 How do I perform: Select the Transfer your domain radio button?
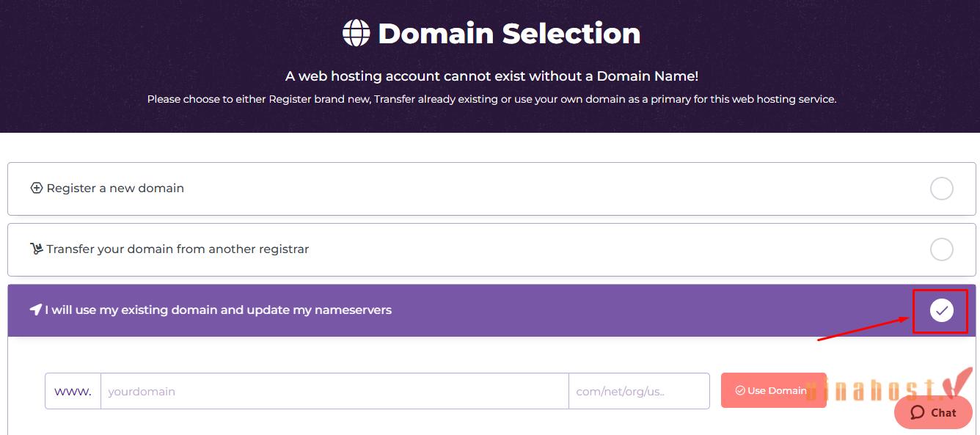[x=942, y=249]
